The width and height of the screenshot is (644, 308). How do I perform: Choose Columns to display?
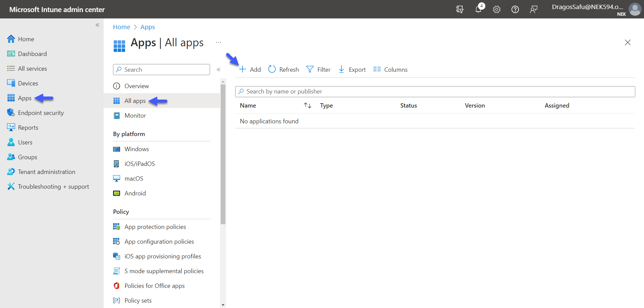[390, 69]
